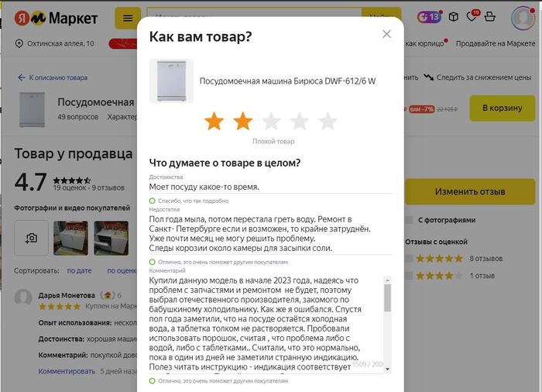Add item with В корзину button
The image size is (542, 392).
pyautogui.click(x=503, y=108)
